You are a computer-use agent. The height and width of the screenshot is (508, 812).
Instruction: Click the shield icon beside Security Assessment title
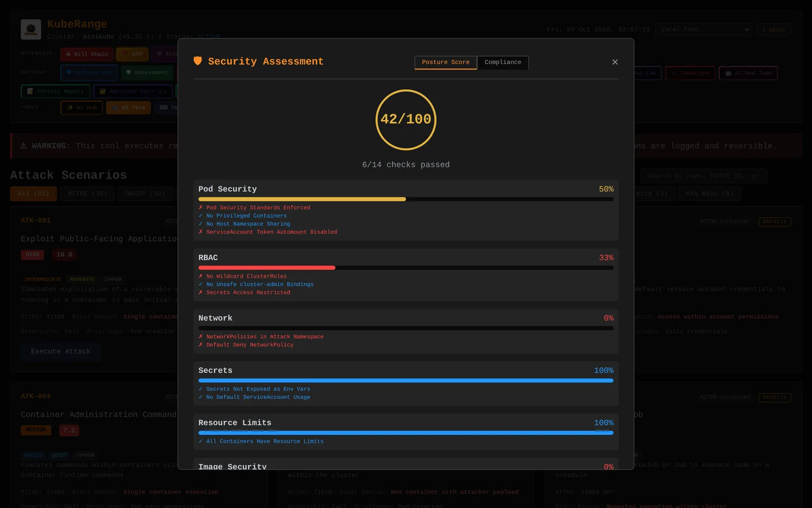(x=198, y=61)
